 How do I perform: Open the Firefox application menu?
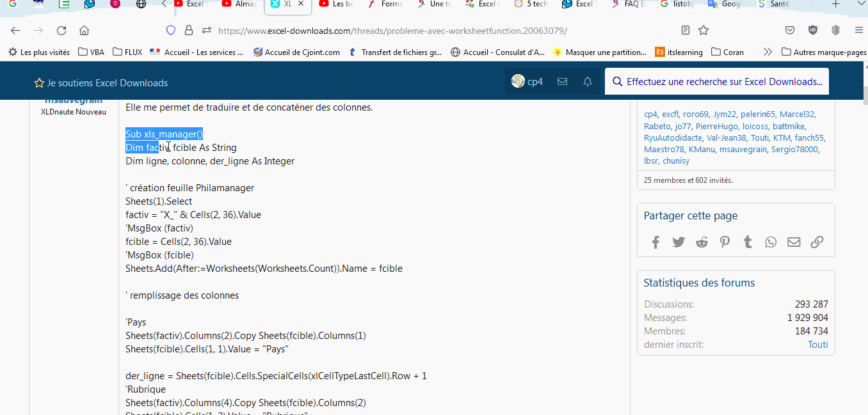coord(858,30)
